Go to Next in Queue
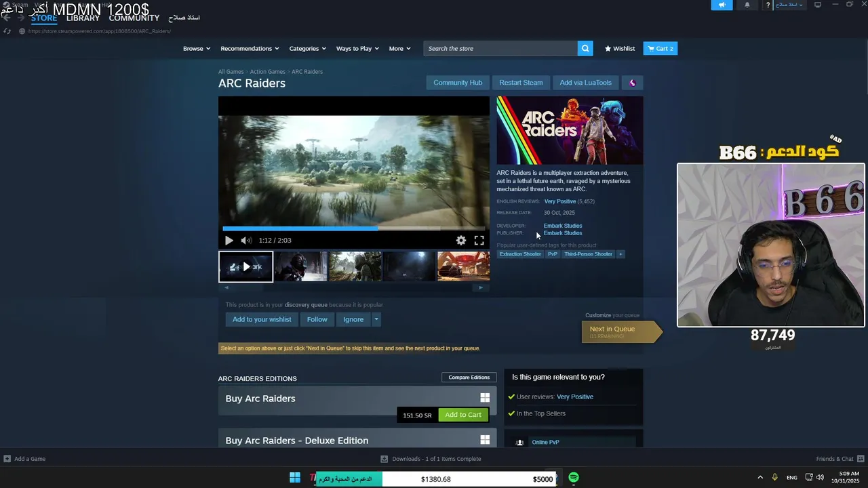Screen dimensions: 868x488 pyautogui.click(x=620, y=331)
